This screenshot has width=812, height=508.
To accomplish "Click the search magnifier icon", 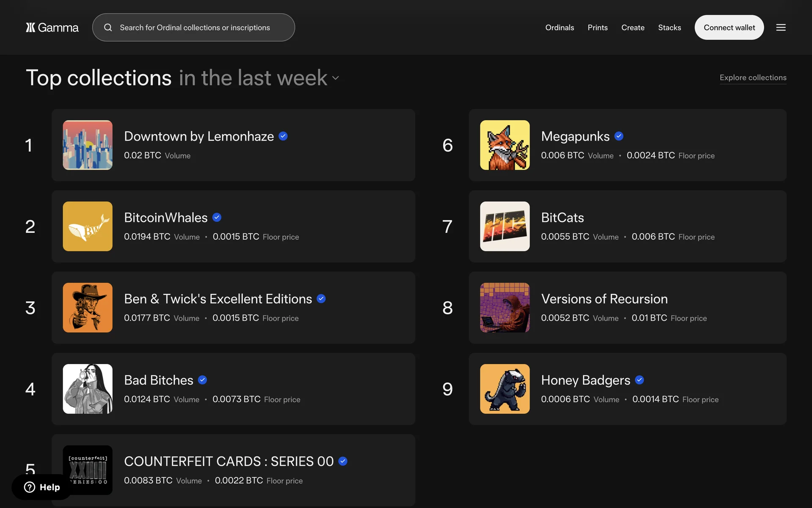I will [108, 28].
